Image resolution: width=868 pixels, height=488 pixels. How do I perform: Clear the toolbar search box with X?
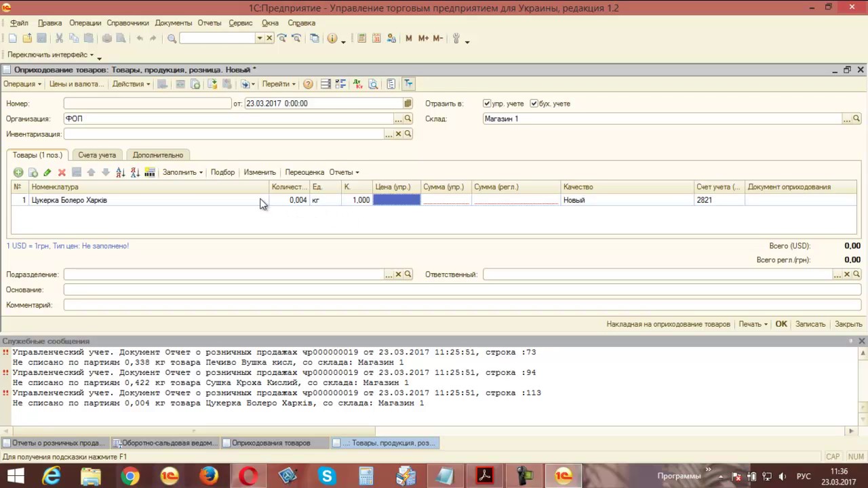(269, 39)
